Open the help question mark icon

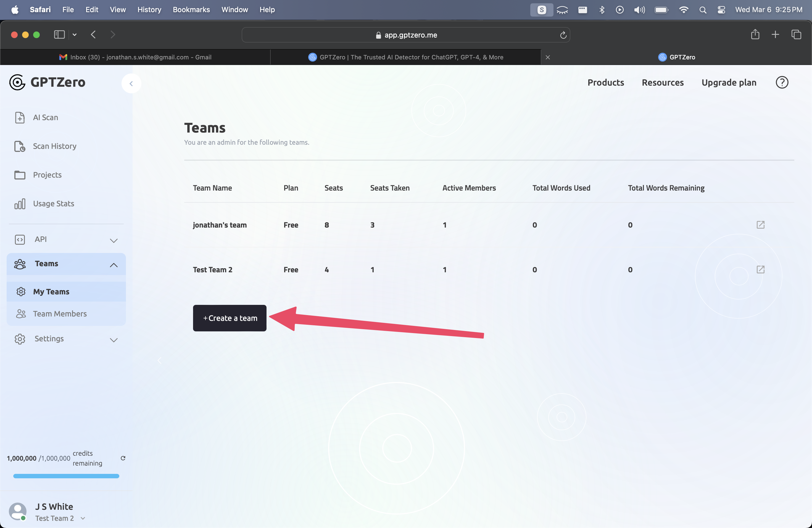[782, 82]
